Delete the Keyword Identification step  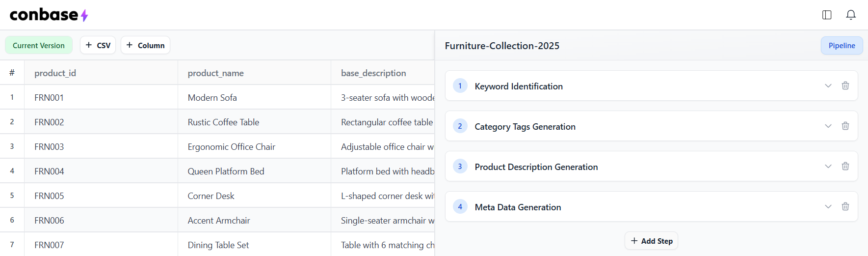coord(845,85)
